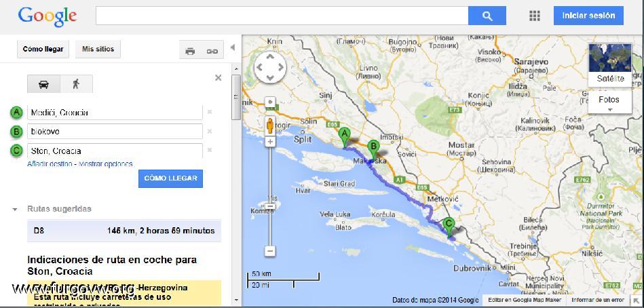Click the green A waypoint icon
644x308 pixels.
click(x=16, y=112)
